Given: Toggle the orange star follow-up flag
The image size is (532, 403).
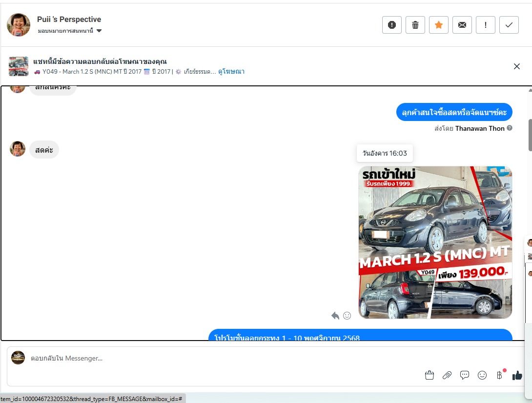Looking at the screenshot, I should click(439, 25).
